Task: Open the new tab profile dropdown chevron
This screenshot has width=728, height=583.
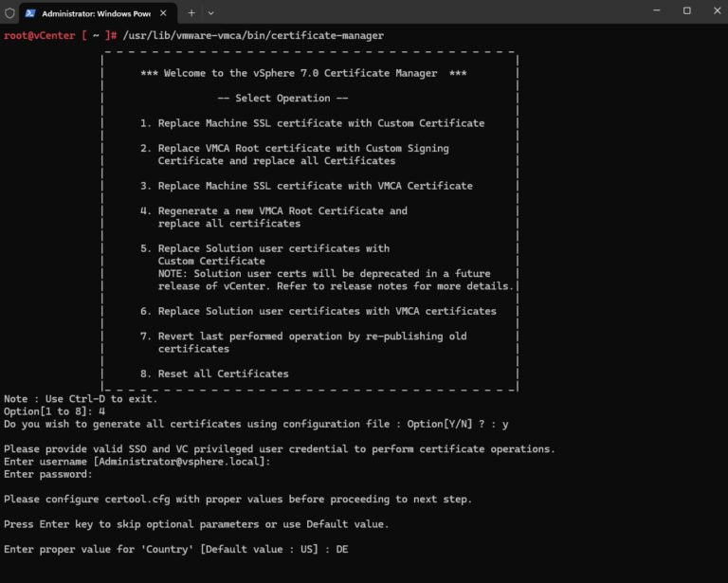Action: 210,13
